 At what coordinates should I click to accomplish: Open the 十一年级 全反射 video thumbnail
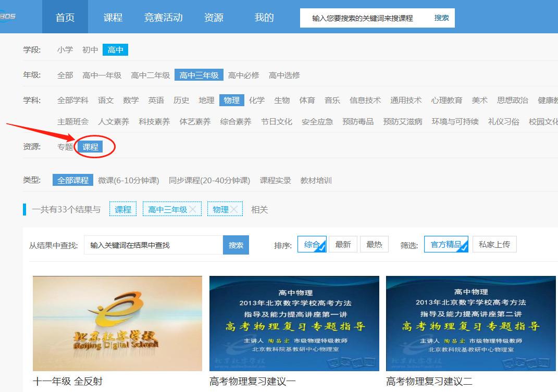coord(117,323)
